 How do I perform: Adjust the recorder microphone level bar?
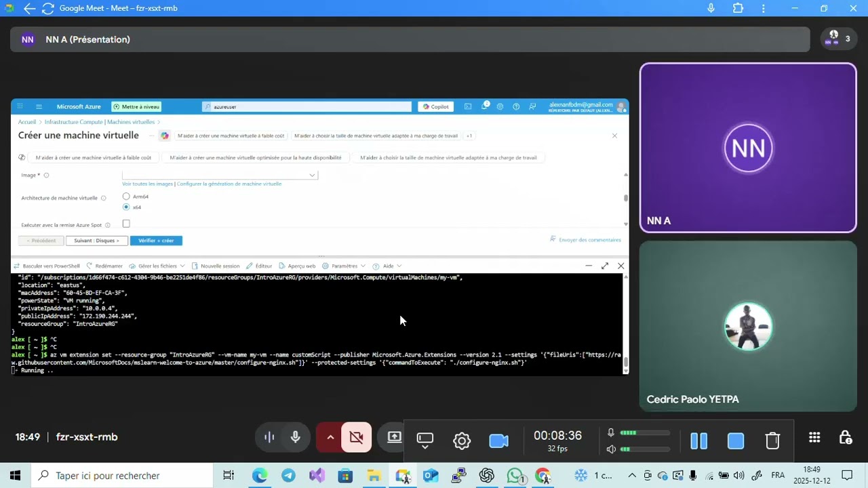click(x=644, y=432)
